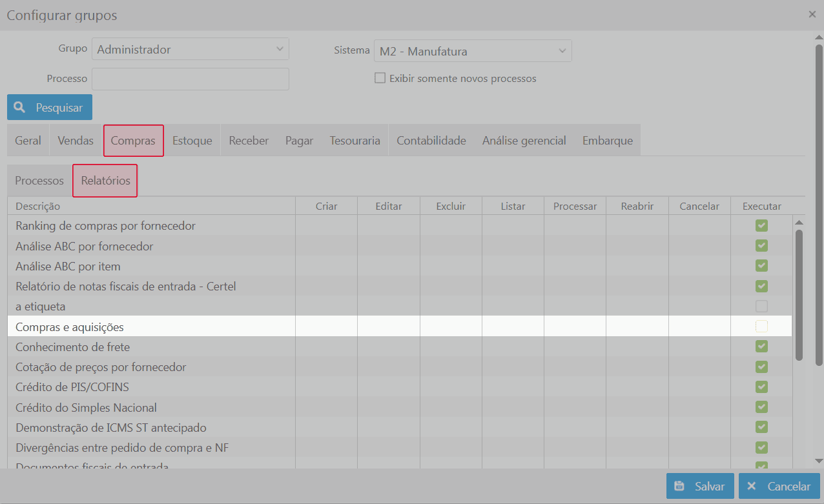
Task: Uncheck Executar for Ranking de compras por fornecedor
Action: 762,225
